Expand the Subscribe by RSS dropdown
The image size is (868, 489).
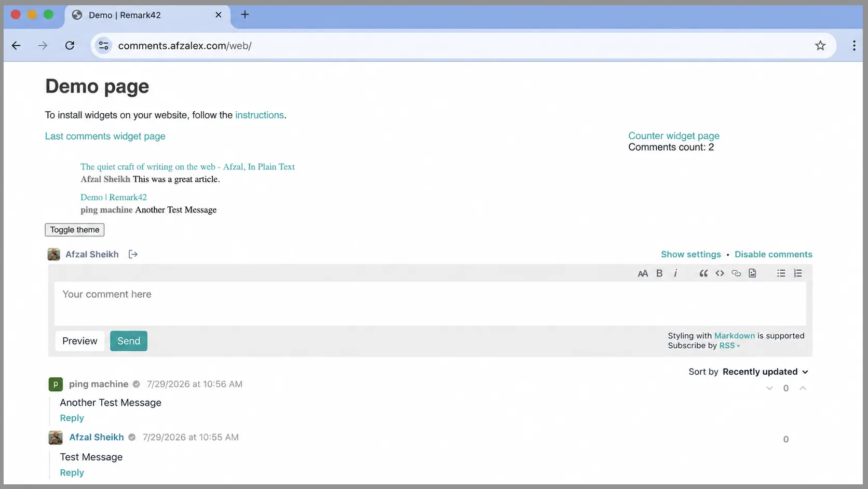tap(729, 346)
